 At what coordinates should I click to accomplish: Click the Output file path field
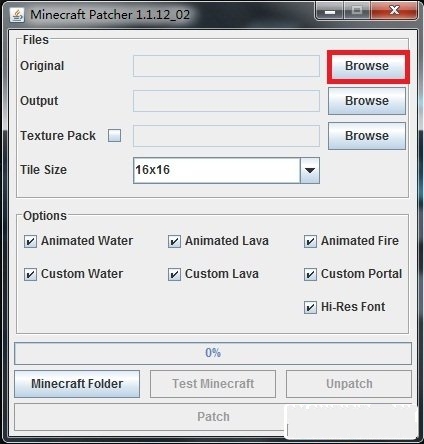(x=226, y=101)
